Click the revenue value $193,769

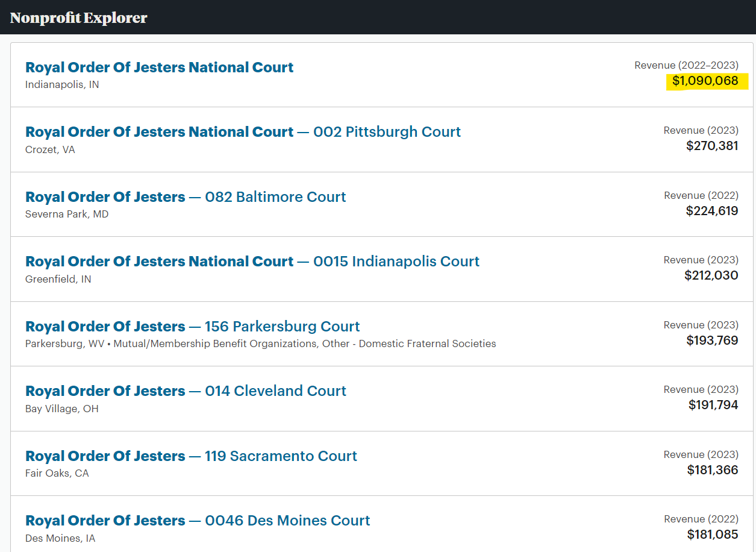(x=712, y=340)
